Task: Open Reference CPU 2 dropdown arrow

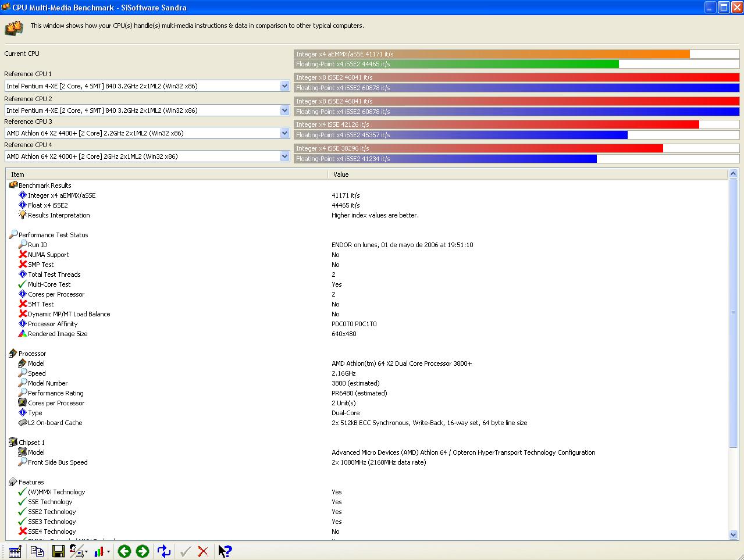Action: (x=284, y=110)
